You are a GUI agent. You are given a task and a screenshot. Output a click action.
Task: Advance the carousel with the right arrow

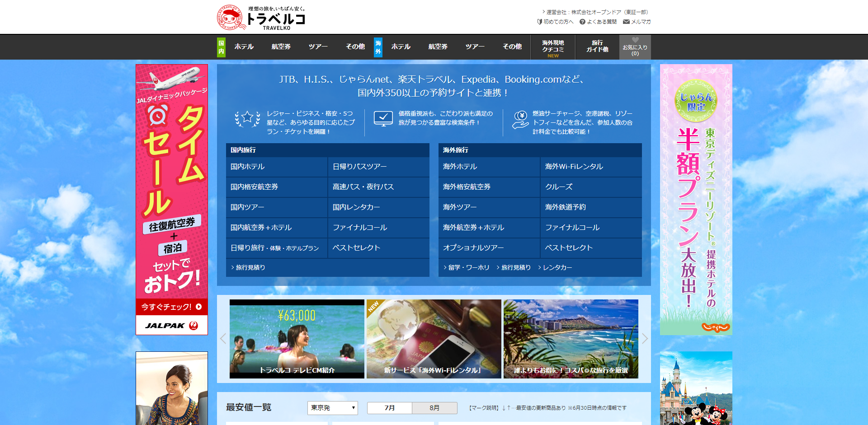point(646,339)
